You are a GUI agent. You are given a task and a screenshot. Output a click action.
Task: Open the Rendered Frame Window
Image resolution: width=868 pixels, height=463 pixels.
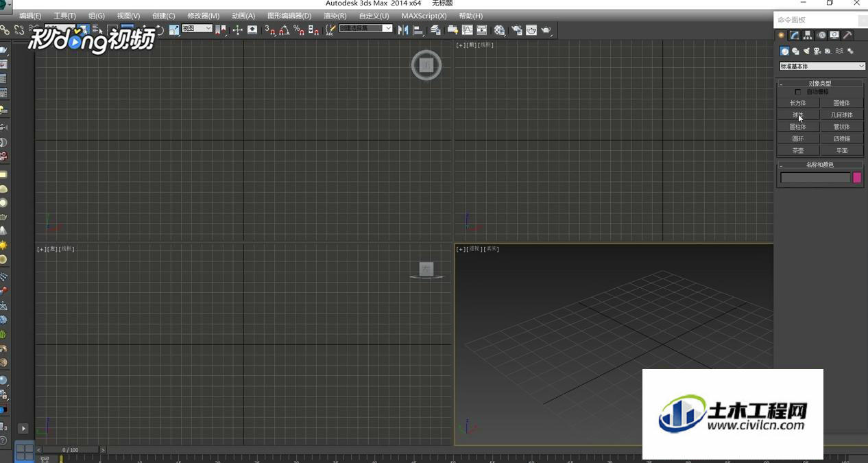(x=531, y=29)
